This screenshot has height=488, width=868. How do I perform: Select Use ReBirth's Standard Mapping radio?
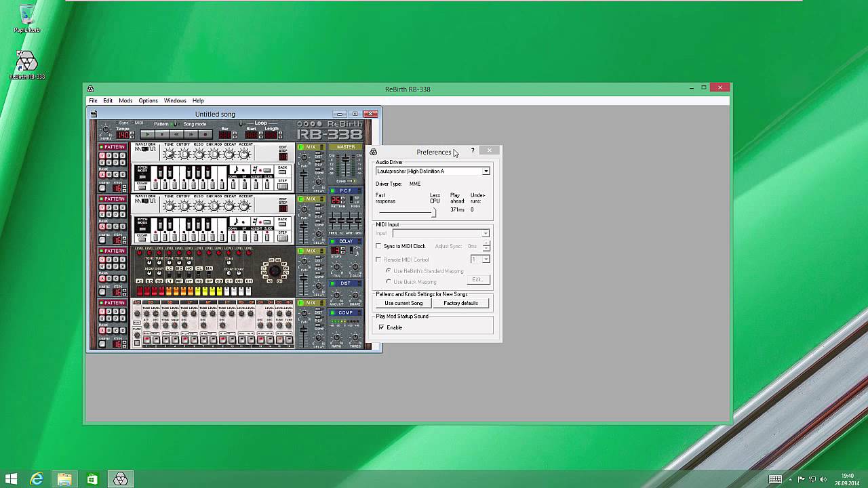coord(389,270)
